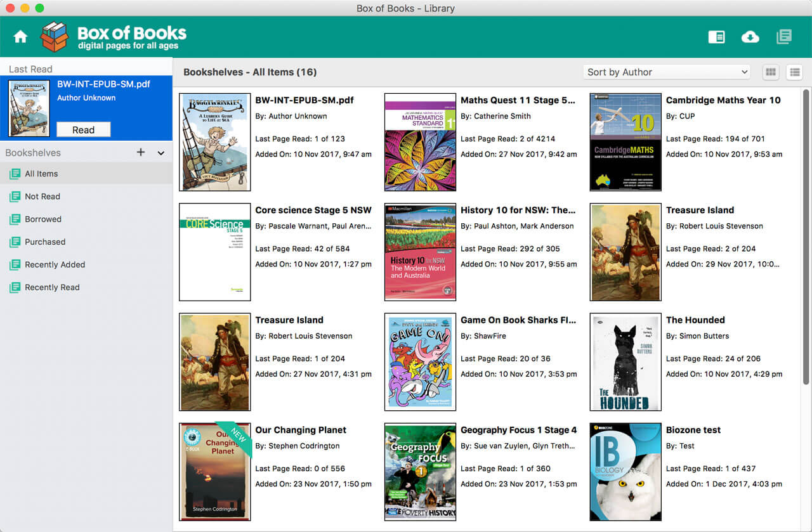
Task: Select the Not Read bookshelf
Action: [86, 197]
